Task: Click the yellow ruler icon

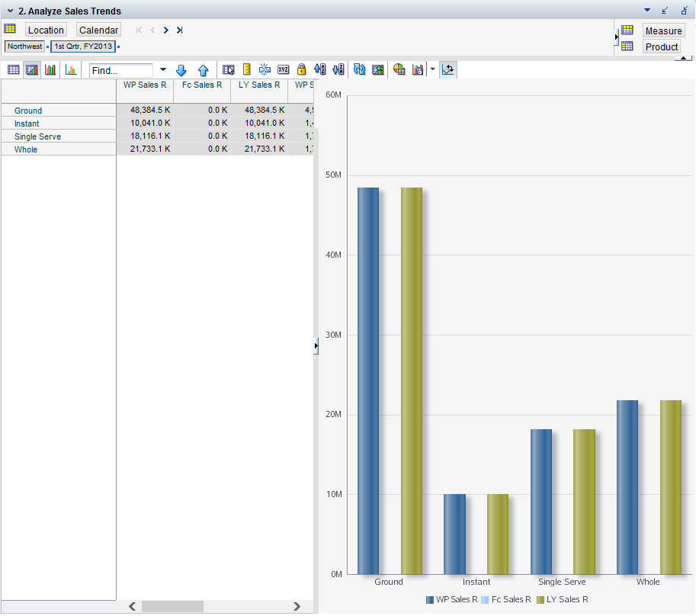Action: (x=247, y=69)
